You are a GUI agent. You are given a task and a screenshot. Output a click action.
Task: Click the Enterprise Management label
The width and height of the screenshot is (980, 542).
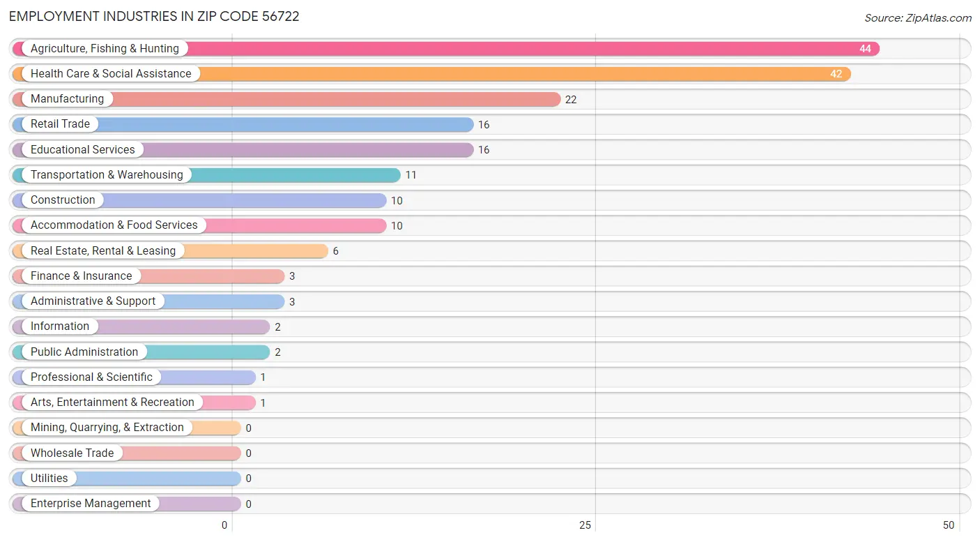[x=91, y=504]
